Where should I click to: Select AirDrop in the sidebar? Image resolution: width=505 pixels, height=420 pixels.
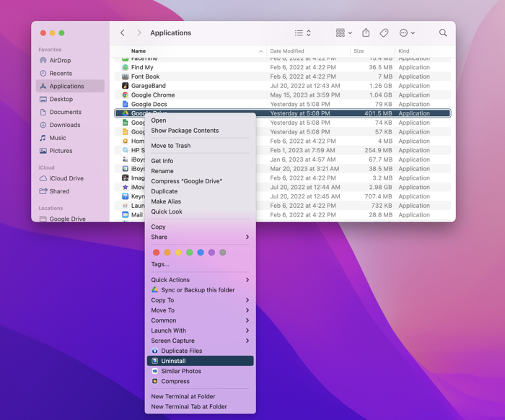click(x=60, y=61)
